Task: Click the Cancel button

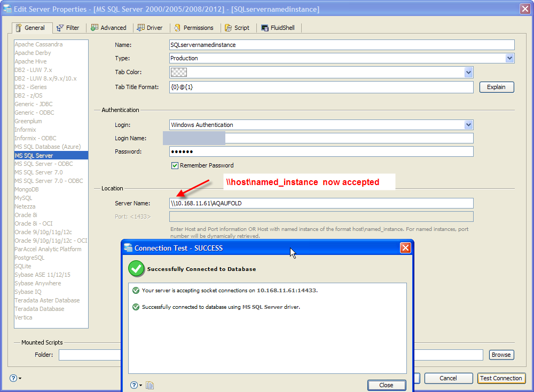Action: (x=448, y=378)
